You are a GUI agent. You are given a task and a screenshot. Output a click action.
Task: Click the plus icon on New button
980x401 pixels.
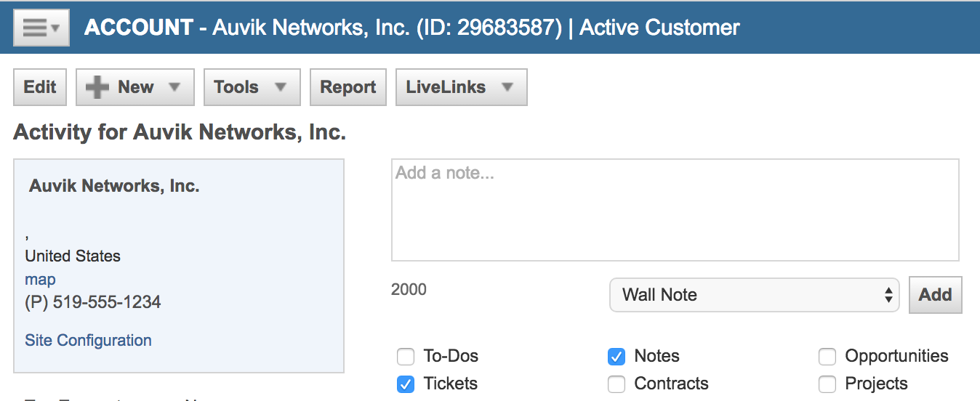click(x=97, y=87)
